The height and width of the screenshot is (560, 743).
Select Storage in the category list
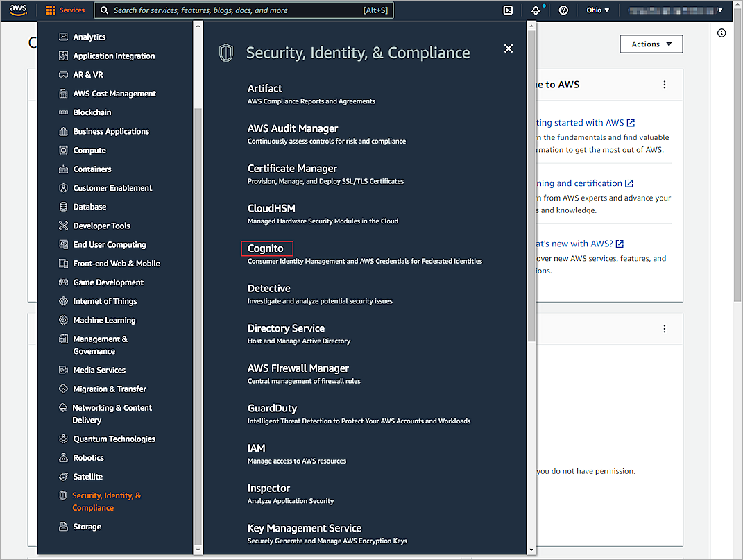point(87,527)
